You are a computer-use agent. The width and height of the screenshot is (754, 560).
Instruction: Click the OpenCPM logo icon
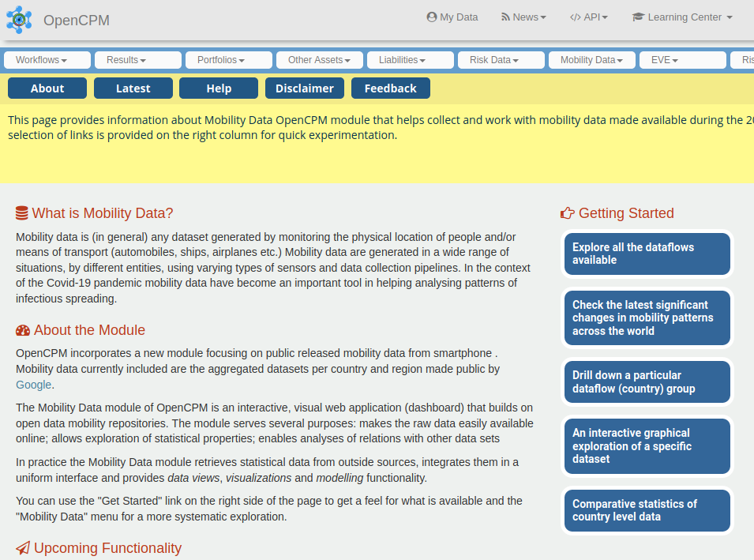tap(19, 20)
